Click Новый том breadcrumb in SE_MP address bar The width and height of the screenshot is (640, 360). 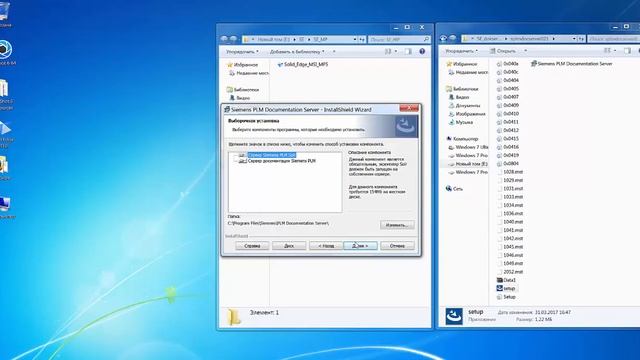(x=273, y=39)
